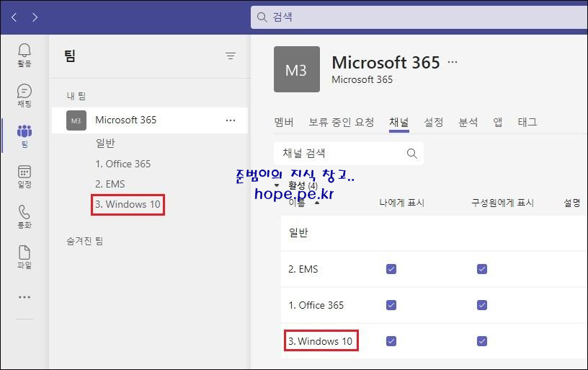Screen dimensions: 588x370
Task: Collapse the 내 팀 section
Action: 76,96
